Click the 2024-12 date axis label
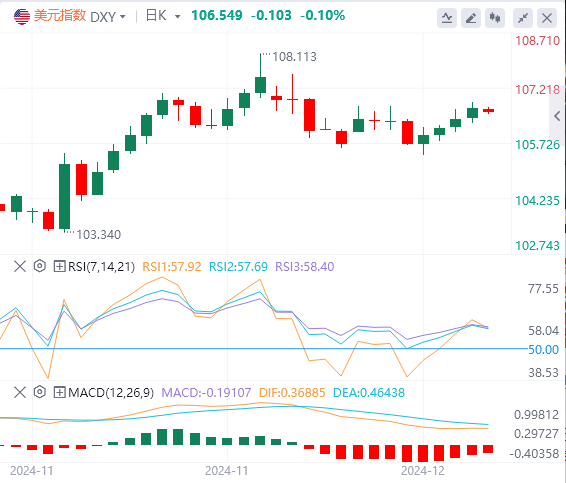 click(423, 471)
